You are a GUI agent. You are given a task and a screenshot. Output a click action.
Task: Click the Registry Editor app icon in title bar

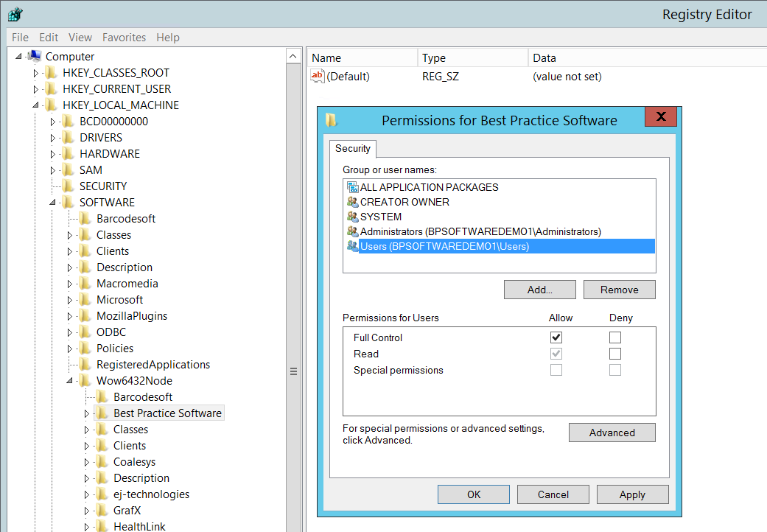coord(15,14)
